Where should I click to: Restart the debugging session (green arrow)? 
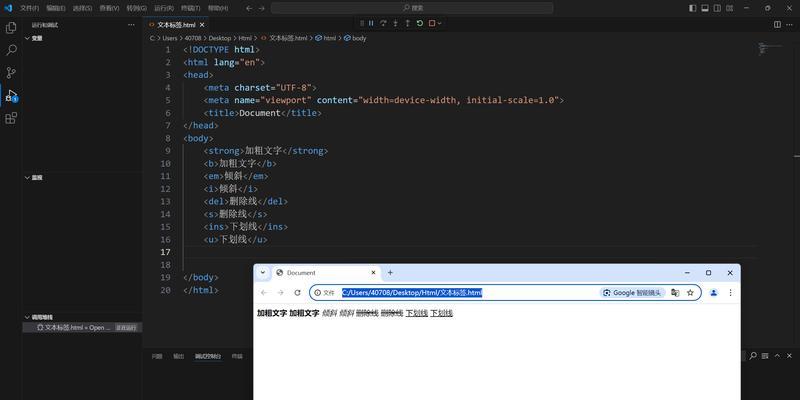tap(420, 23)
